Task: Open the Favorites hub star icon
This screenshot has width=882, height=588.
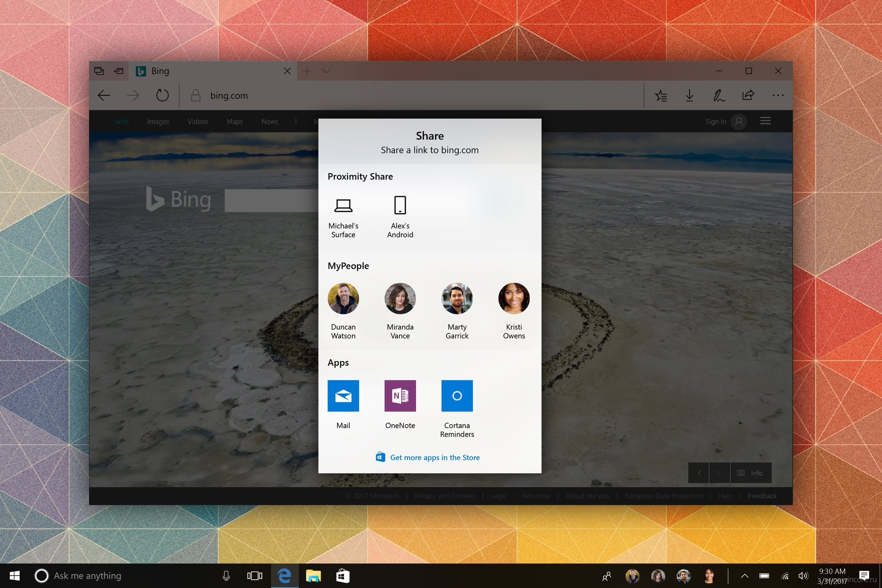Action: 661,95
